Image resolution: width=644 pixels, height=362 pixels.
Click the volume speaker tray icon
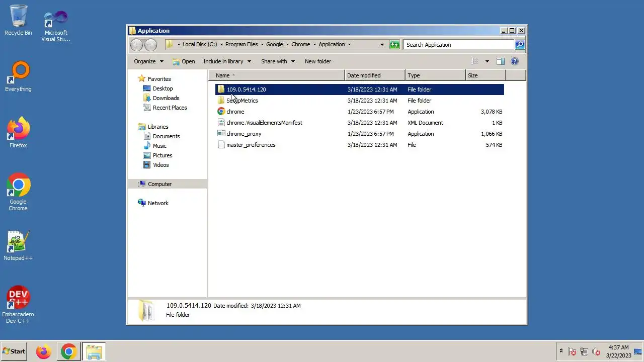(596, 351)
